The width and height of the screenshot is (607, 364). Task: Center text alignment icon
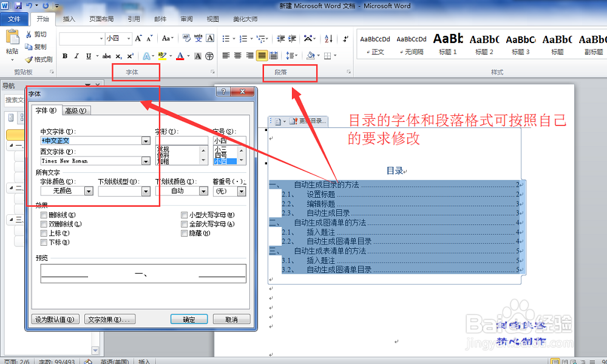click(x=238, y=56)
